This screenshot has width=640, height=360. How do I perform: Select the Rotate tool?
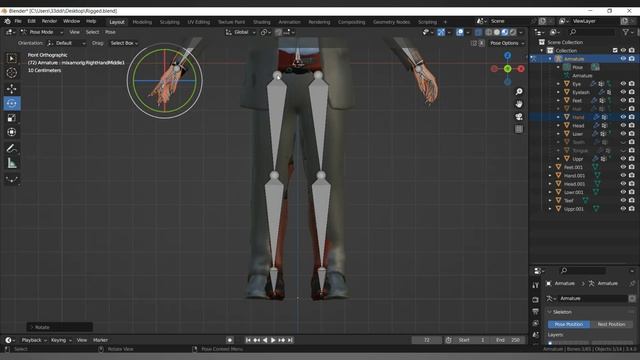(x=11, y=103)
